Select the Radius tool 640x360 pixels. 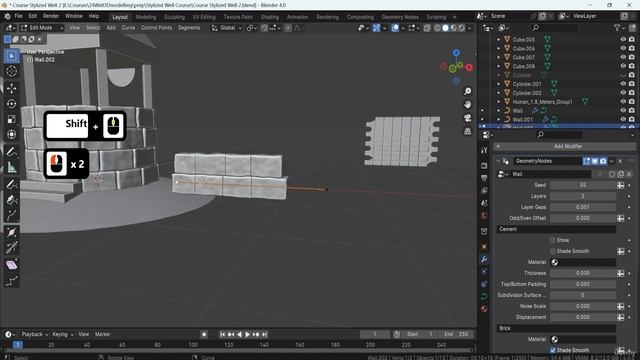(11, 232)
